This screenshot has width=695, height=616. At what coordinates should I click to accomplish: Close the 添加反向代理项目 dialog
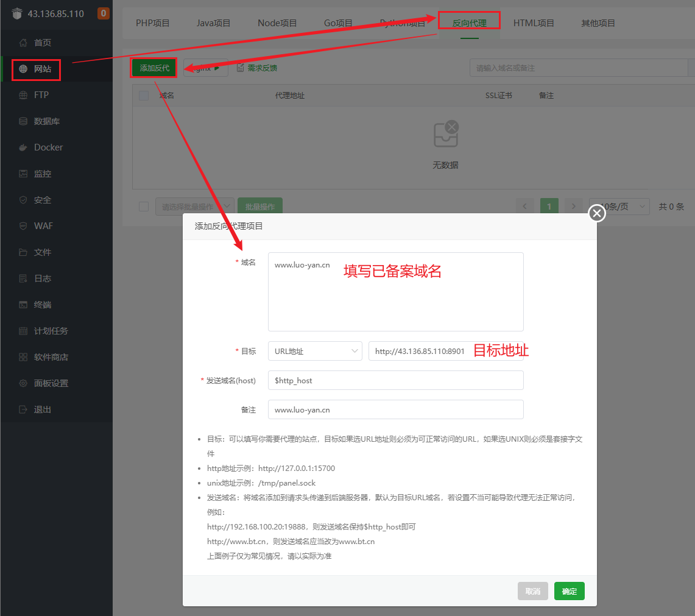(x=596, y=213)
